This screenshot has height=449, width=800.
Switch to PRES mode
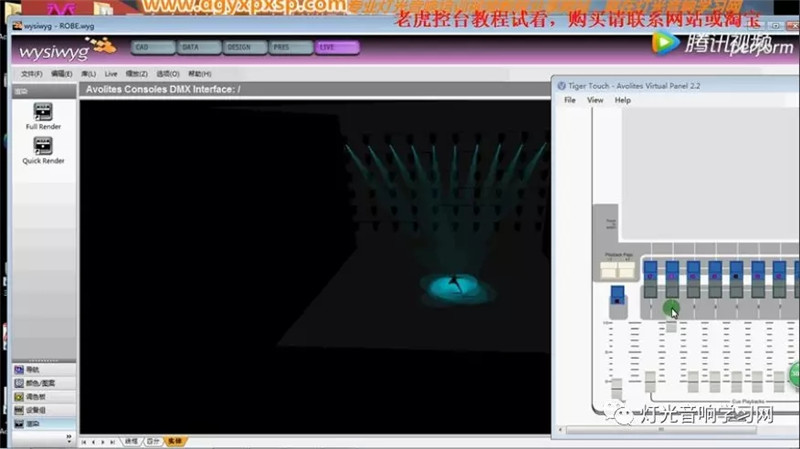click(x=291, y=47)
